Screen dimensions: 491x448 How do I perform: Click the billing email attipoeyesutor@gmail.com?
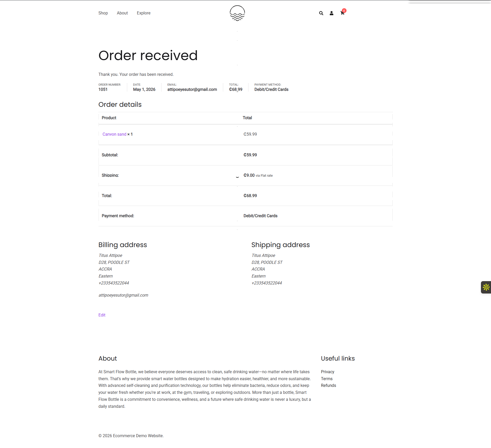[123, 295]
